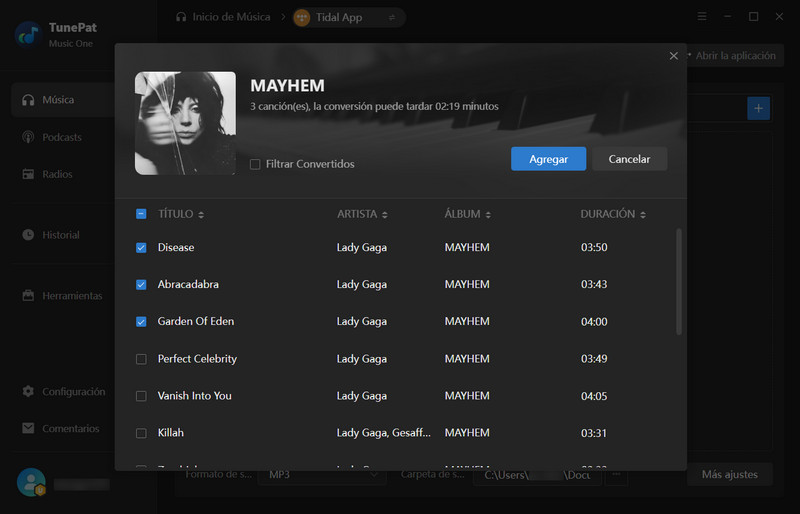Click the Configuración gear icon
The width and height of the screenshot is (800, 514).
[x=28, y=391]
